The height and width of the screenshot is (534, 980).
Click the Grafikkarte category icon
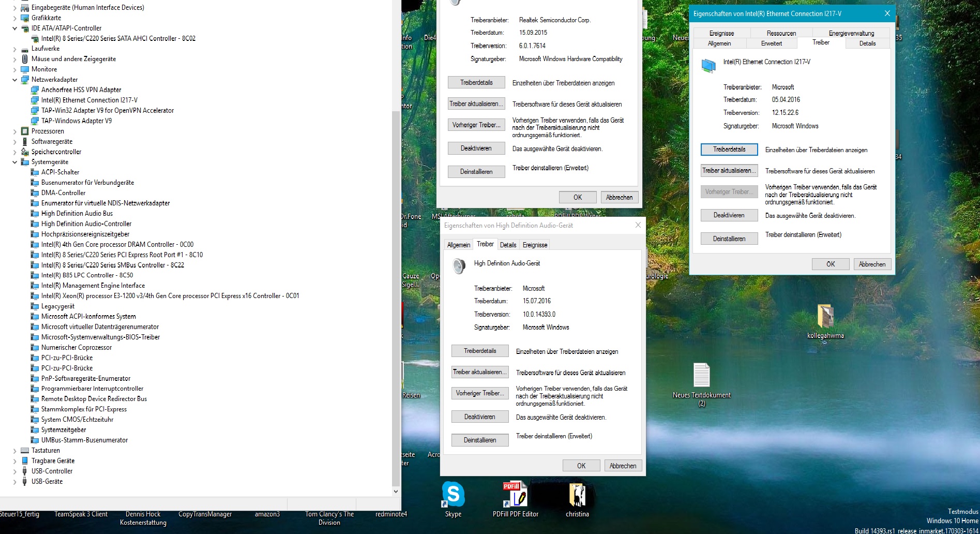25,18
